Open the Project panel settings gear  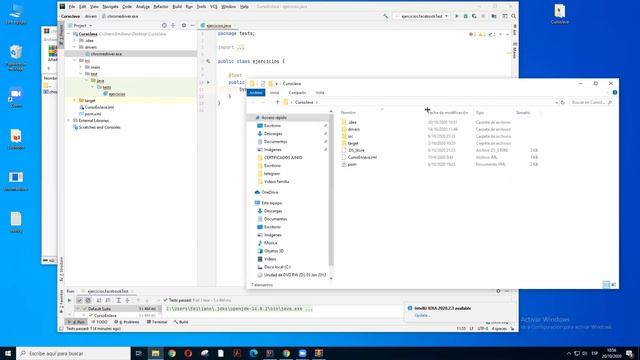[184, 25]
